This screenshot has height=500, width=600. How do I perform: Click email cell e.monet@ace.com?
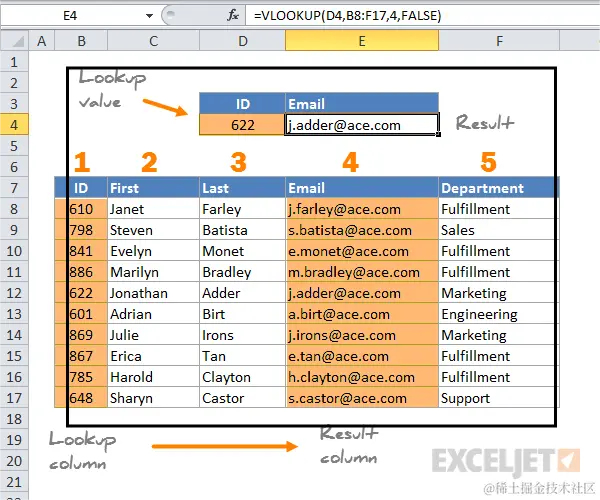[362, 251]
